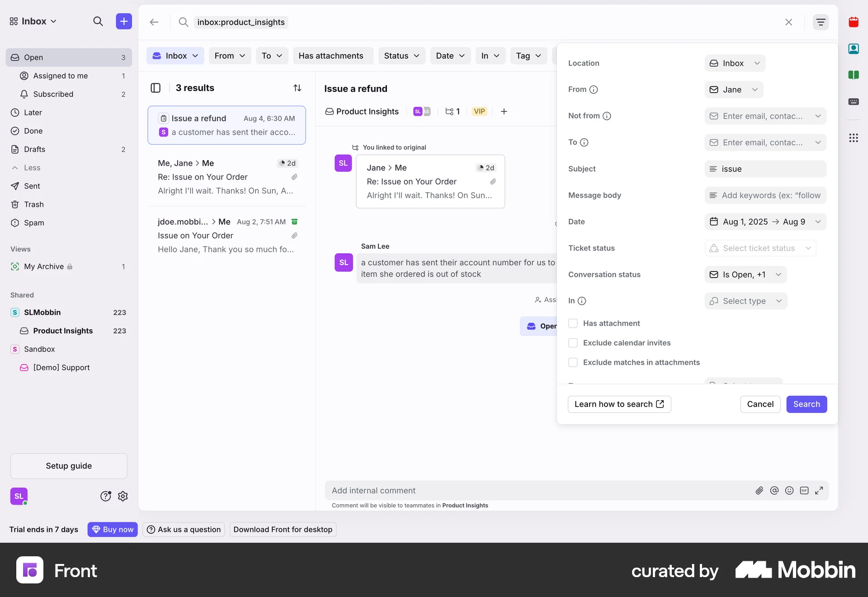This screenshot has height=597, width=868.
Task: Enable the Has attachment filter
Action: (x=573, y=323)
